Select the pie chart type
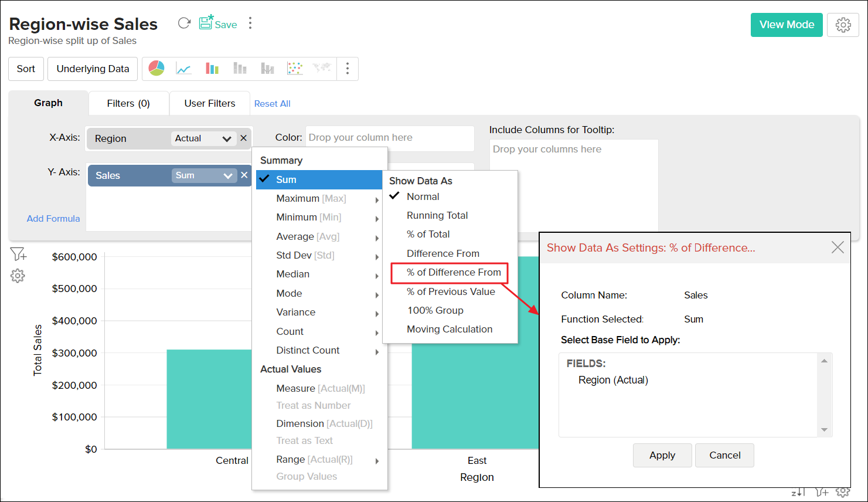The image size is (868, 502). pyautogui.click(x=156, y=67)
